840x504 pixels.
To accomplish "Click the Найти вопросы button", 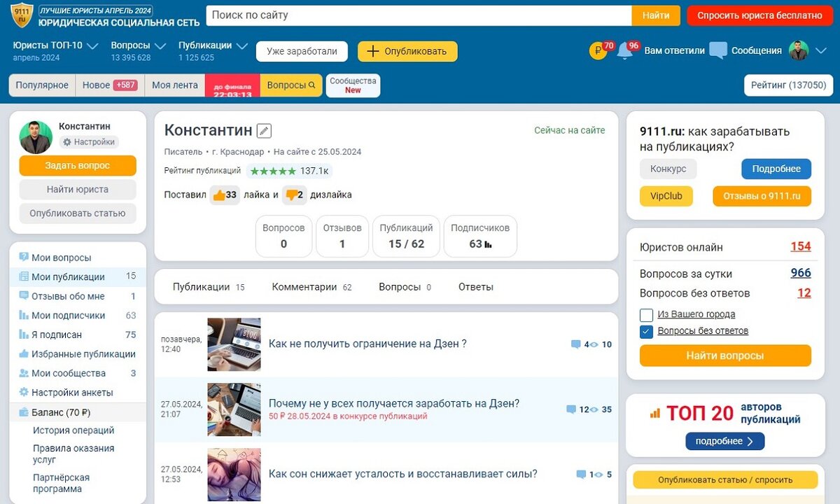I will coord(725,356).
